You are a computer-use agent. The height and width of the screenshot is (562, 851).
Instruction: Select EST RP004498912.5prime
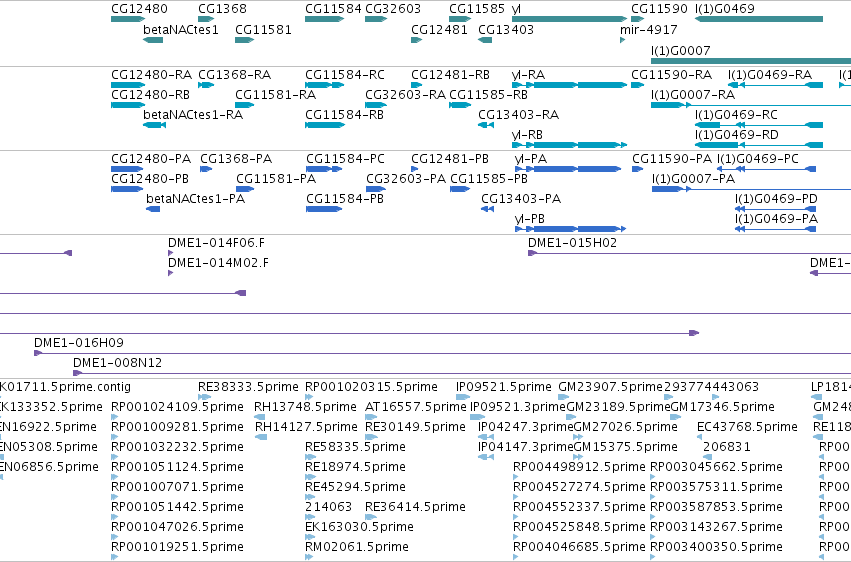click(x=579, y=468)
